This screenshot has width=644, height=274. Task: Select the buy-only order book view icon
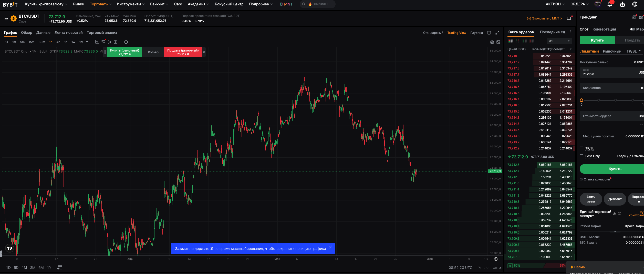pos(525,41)
